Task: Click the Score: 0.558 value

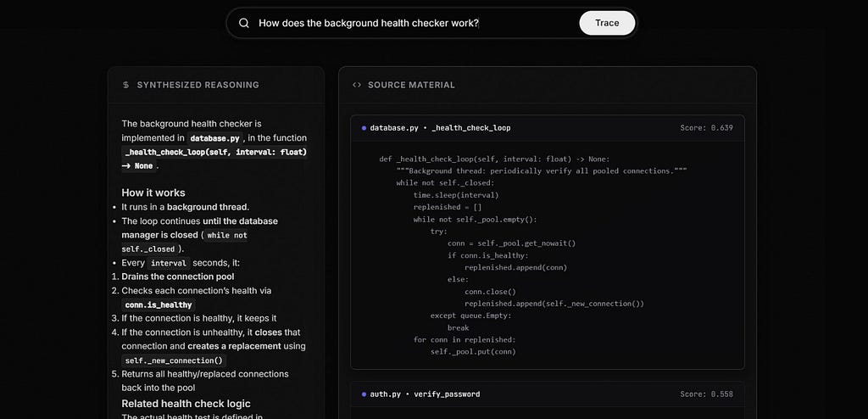Action: tap(706, 394)
